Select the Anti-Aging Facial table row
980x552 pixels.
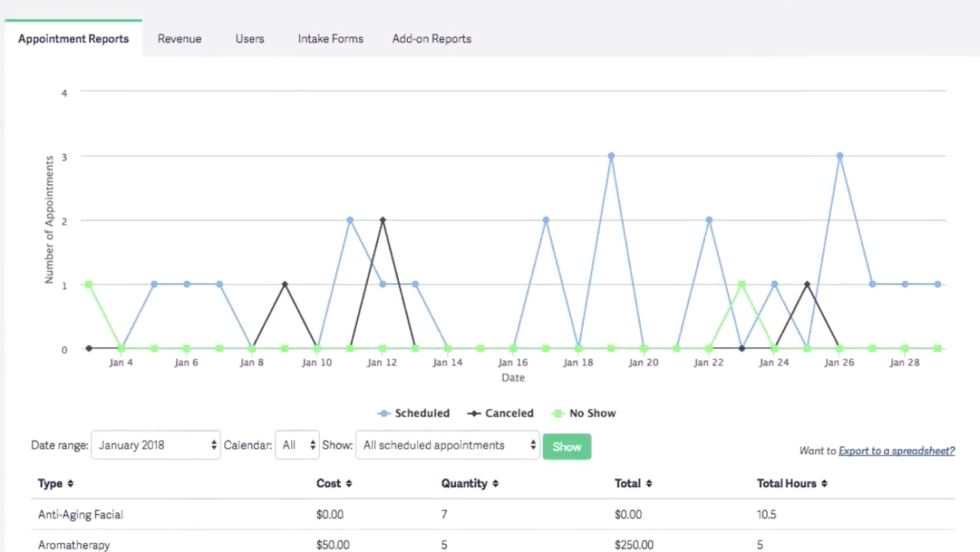click(x=80, y=514)
